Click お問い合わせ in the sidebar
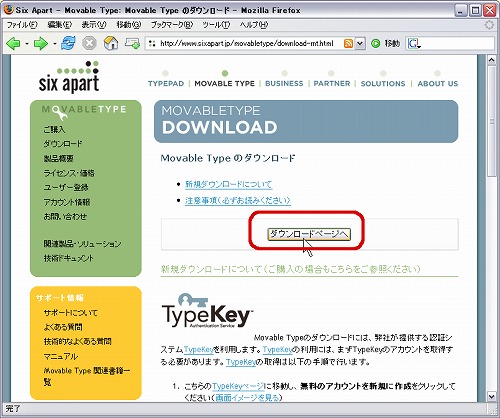 [65, 217]
